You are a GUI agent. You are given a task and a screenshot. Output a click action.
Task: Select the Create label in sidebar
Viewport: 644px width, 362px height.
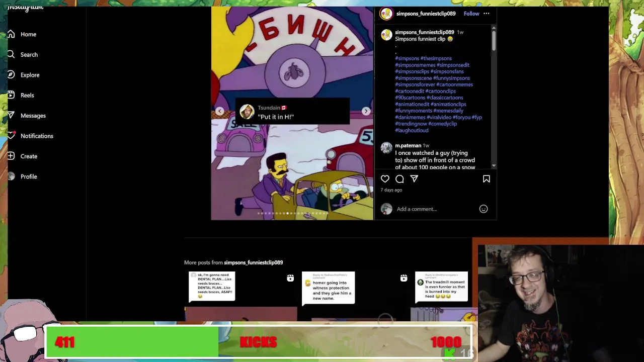click(29, 156)
